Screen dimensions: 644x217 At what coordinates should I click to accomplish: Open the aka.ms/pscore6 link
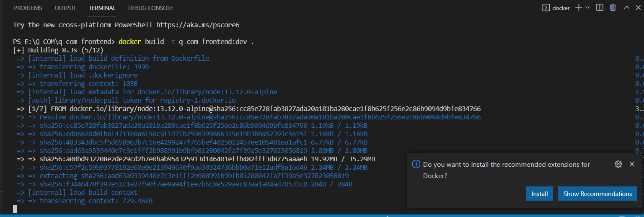pyautogui.click(x=198, y=25)
